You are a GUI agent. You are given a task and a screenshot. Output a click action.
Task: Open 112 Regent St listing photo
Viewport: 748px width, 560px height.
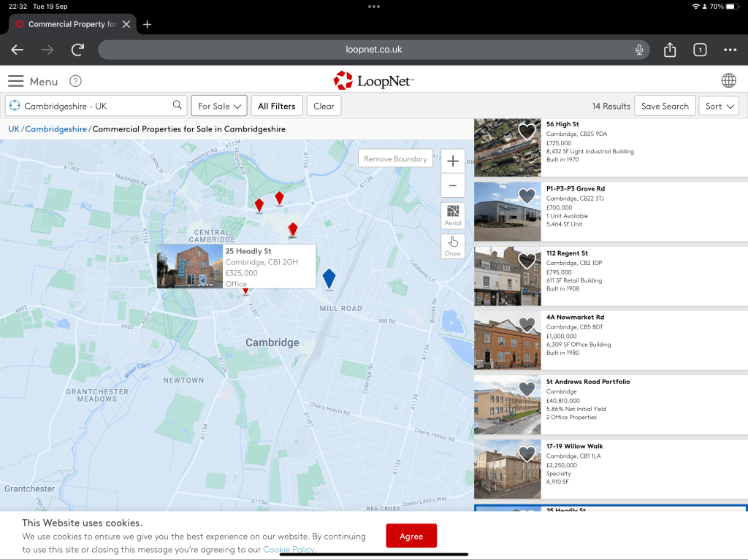(x=508, y=276)
